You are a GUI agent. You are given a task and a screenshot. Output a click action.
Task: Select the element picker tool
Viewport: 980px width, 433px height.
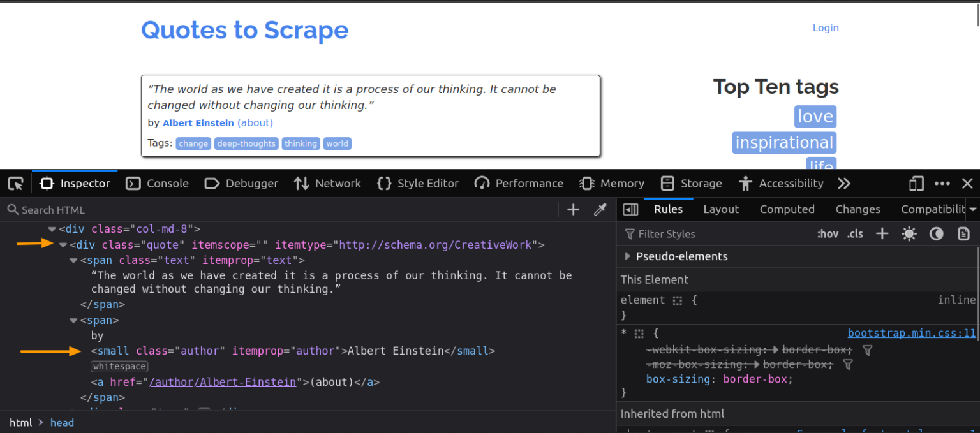tap(15, 183)
